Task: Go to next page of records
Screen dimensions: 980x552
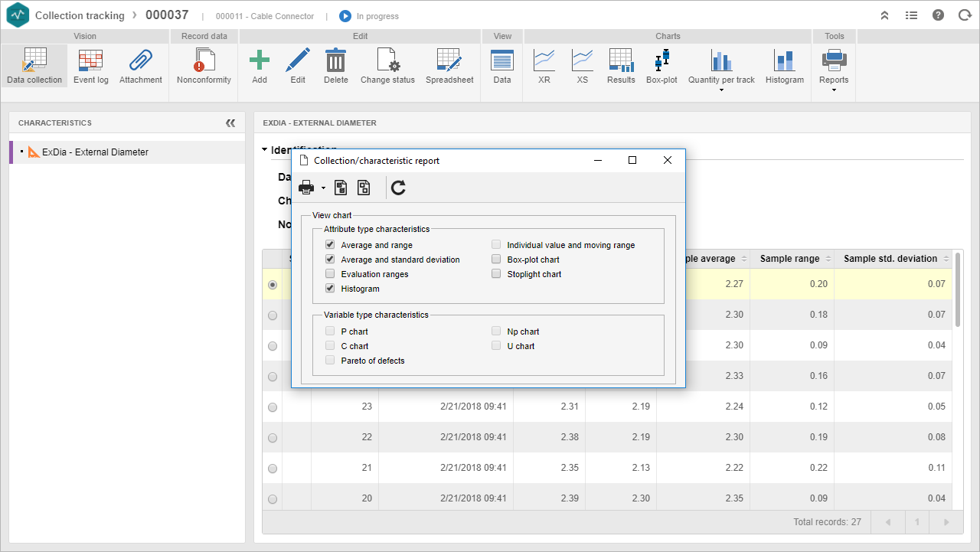Action: pos(946,522)
